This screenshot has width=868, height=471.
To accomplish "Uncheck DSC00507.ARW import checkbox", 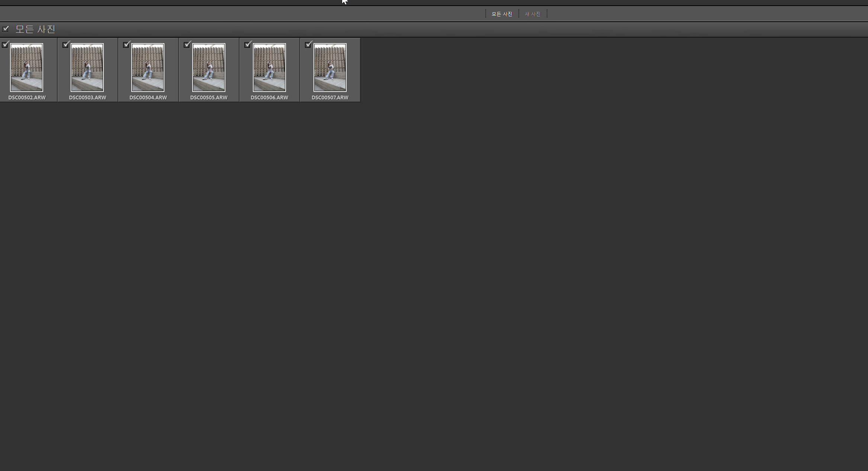I will pyautogui.click(x=308, y=45).
